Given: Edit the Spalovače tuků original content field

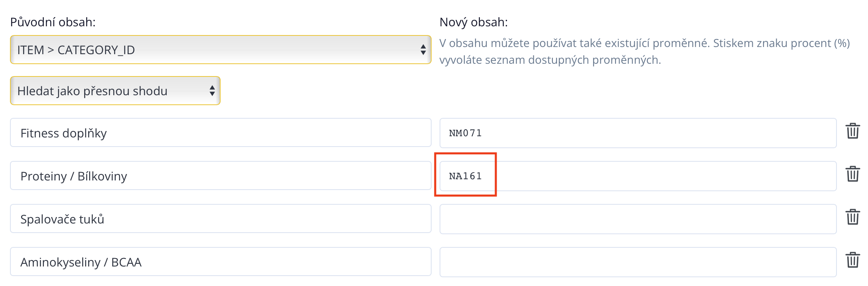Looking at the screenshot, I should 220,219.
